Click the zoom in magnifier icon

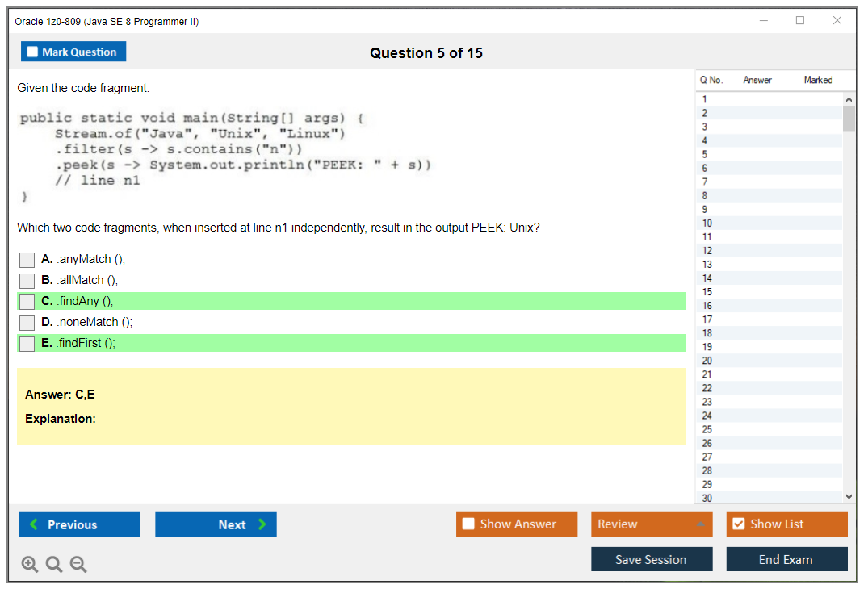pyautogui.click(x=29, y=564)
